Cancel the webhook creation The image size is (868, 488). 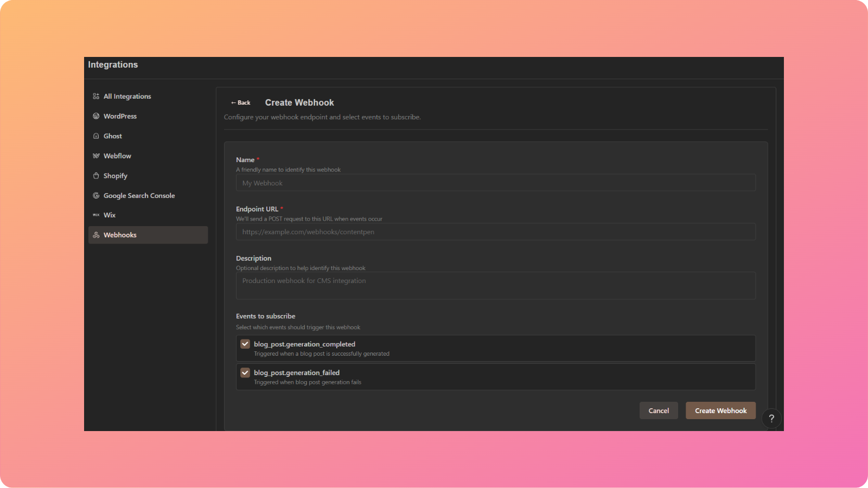(659, 410)
